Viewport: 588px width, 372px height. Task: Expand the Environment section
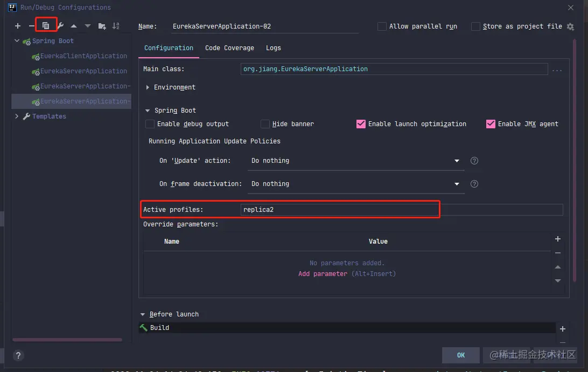tap(148, 87)
